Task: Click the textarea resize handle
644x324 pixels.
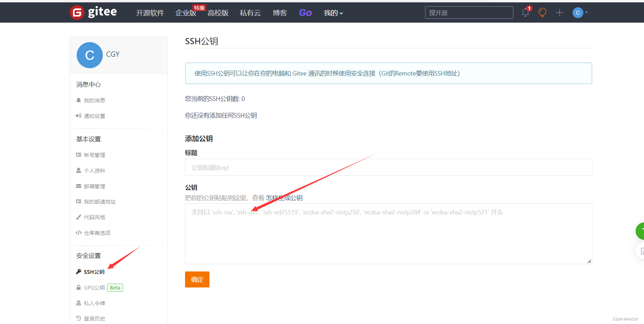Action: coord(589,261)
